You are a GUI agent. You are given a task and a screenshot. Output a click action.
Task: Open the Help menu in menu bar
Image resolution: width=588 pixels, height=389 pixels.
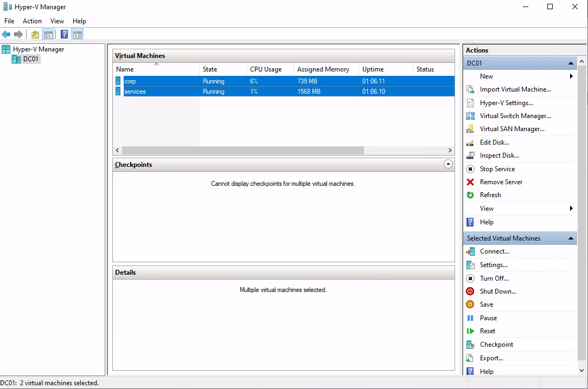(x=80, y=21)
